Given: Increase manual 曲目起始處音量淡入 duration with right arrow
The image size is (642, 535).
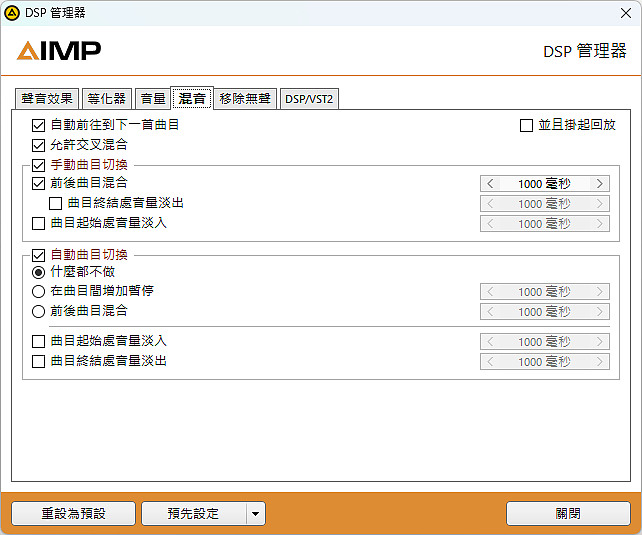Looking at the screenshot, I should tap(600, 223).
